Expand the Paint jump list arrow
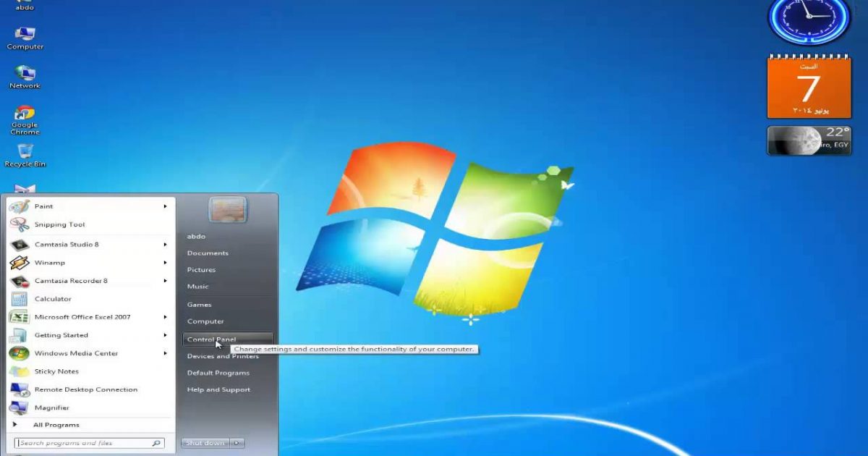This screenshot has width=868, height=456. 166,207
